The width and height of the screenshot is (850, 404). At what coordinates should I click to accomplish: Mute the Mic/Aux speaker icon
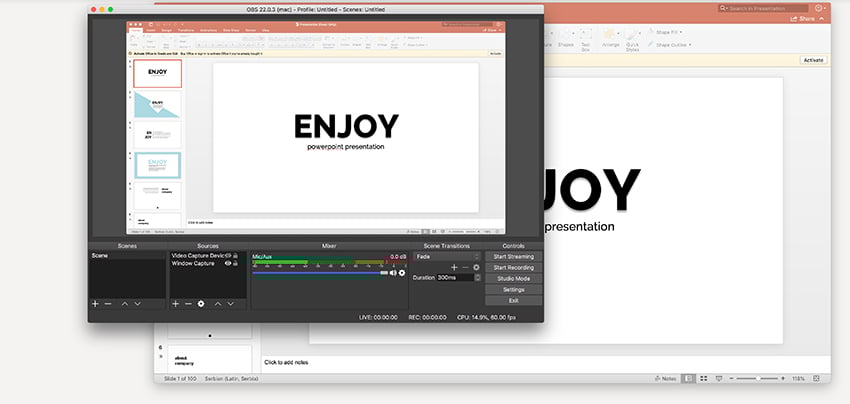[393, 272]
